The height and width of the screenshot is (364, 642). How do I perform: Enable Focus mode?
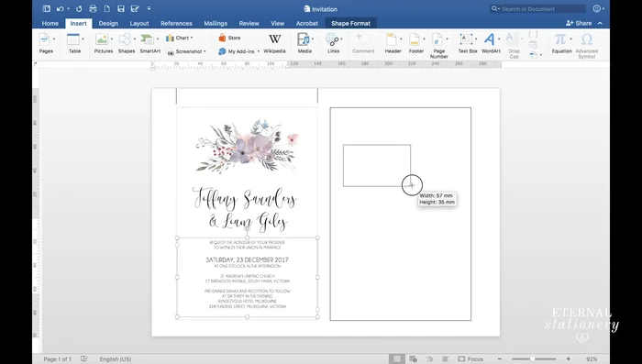pyautogui.click(x=470, y=358)
